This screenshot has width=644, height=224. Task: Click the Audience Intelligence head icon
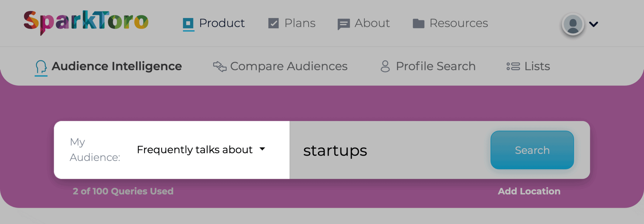(41, 66)
